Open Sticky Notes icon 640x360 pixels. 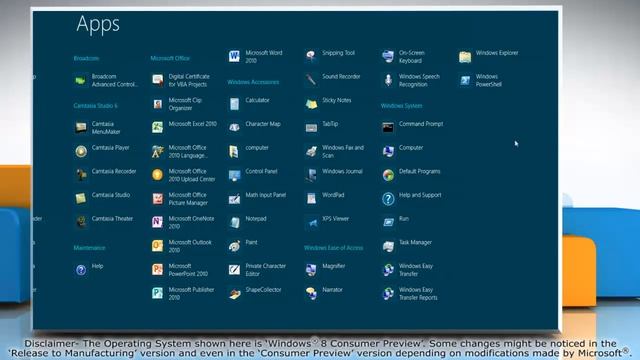tap(311, 104)
